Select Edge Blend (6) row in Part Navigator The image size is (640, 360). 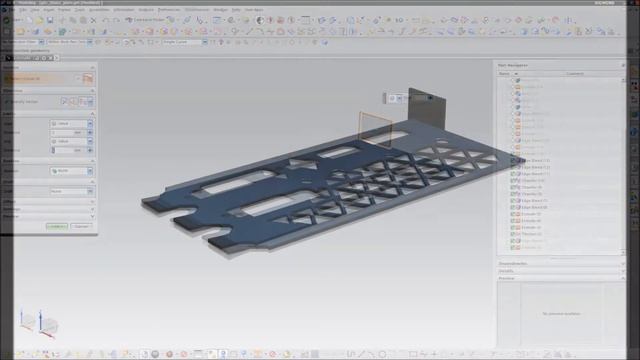(534, 207)
